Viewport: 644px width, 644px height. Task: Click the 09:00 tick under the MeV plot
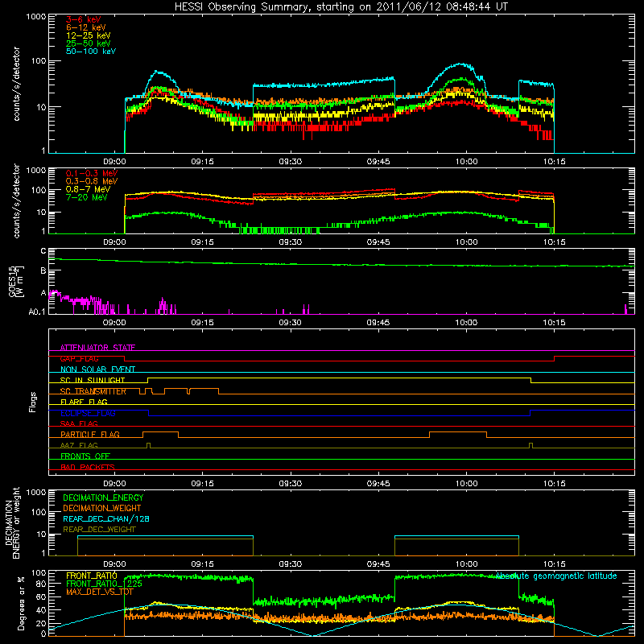114,242
